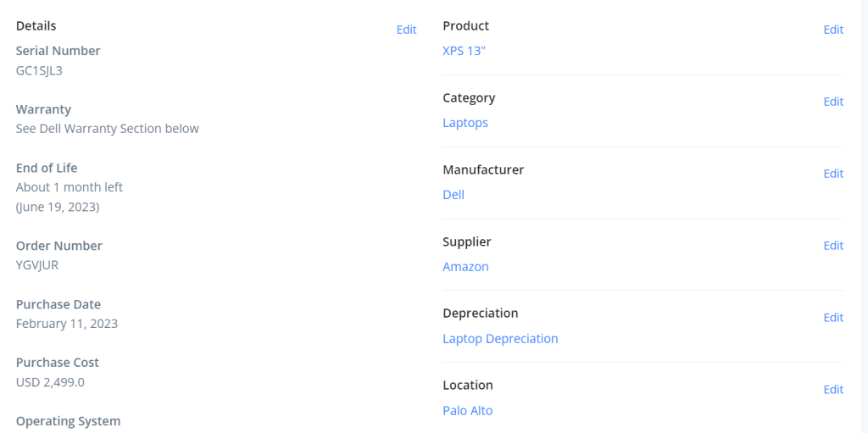Image resolution: width=868 pixels, height=433 pixels.
Task: Go to the Dell manufacturer page
Action: pos(453,195)
